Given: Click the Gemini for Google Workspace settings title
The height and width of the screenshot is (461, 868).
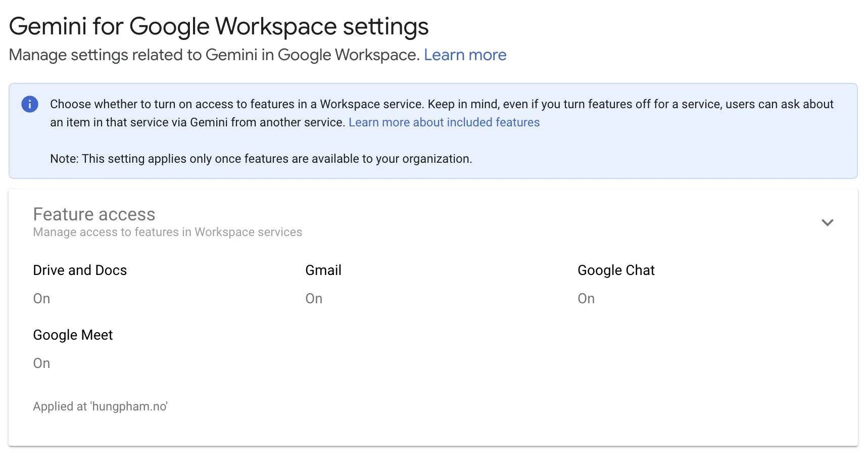Looking at the screenshot, I should coord(219,26).
